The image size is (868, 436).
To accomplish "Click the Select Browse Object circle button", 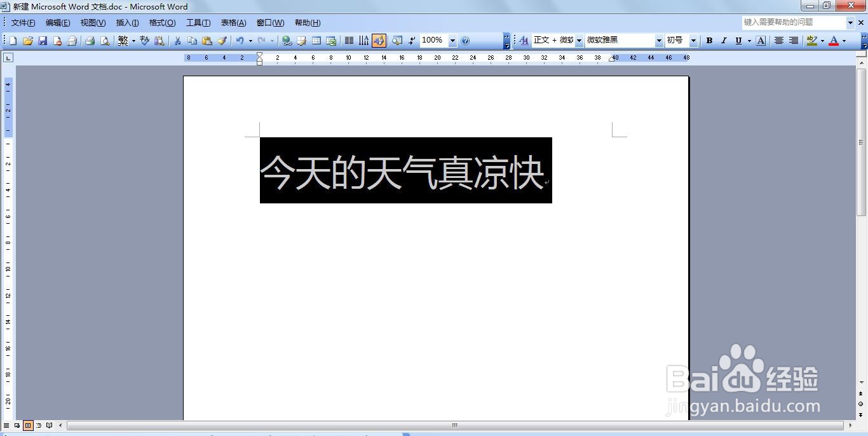I will (x=861, y=404).
